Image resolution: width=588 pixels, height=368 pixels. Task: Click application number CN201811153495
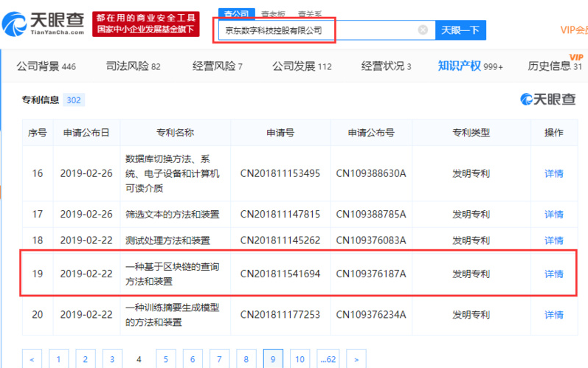click(280, 173)
